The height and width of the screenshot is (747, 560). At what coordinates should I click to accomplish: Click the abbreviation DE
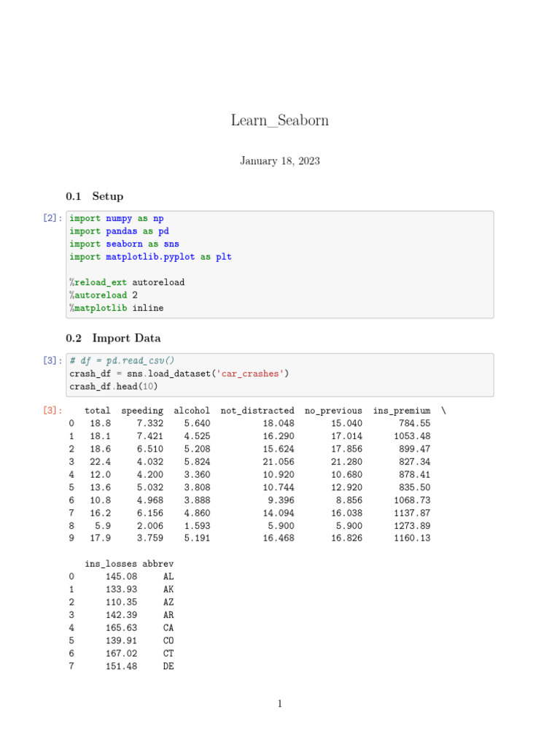(x=168, y=667)
